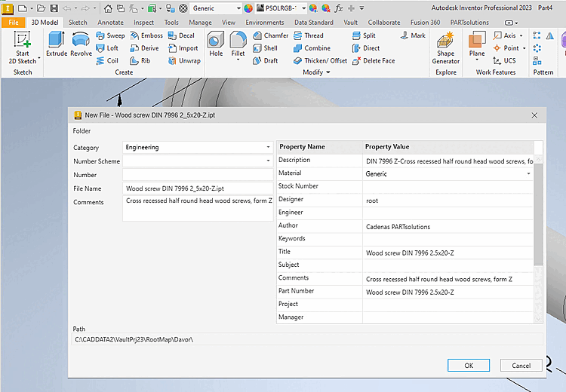Image resolution: width=566 pixels, height=392 pixels.
Task: Select the Thread tool
Action: click(x=308, y=35)
